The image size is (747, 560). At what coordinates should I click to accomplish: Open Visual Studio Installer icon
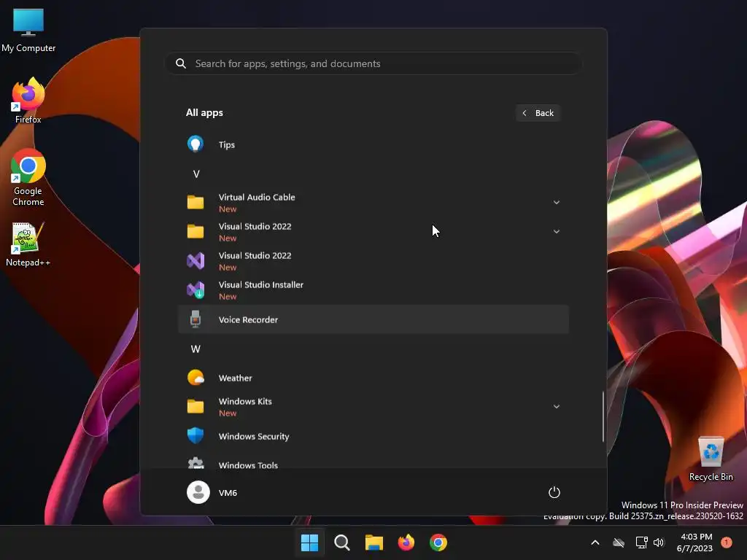[196, 290]
